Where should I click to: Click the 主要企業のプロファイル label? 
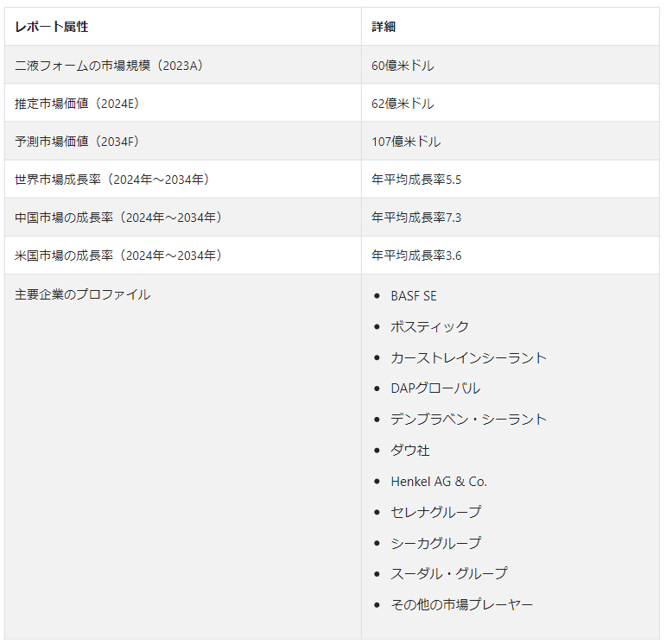tap(83, 294)
